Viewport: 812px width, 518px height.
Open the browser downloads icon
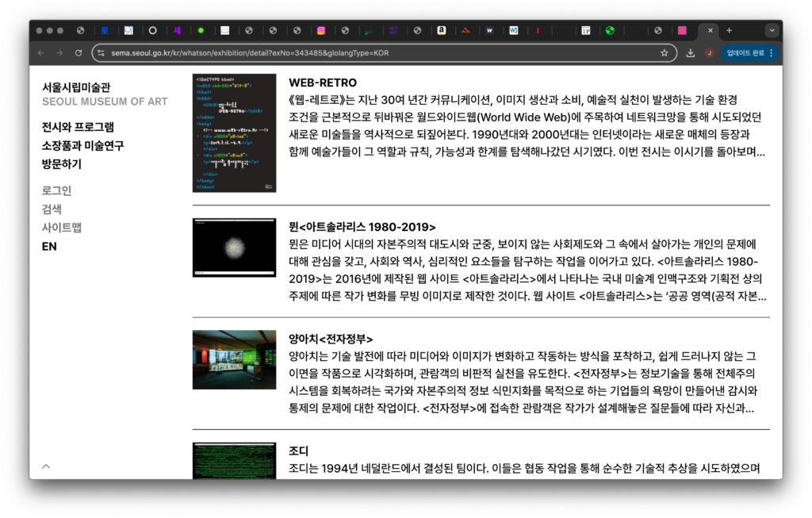point(691,53)
